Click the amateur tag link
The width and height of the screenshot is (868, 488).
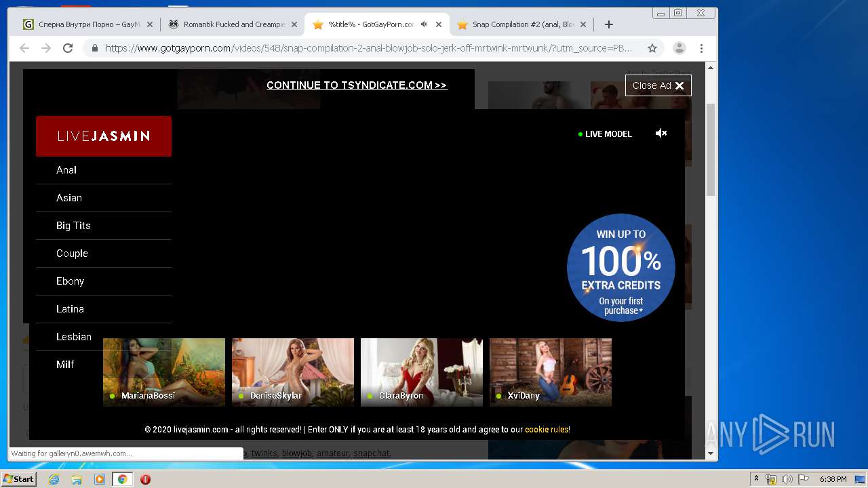(x=332, y=453)
